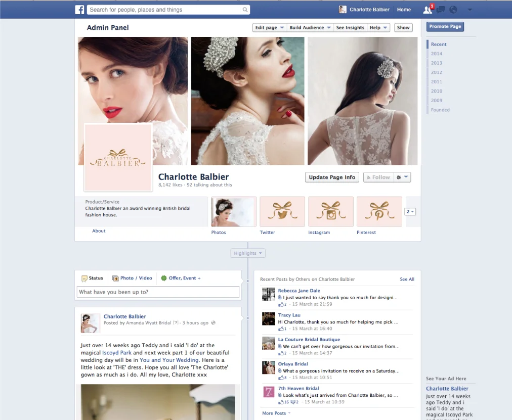Image resolution: width=512 pixels, height=420 pixels.
Task: Click the '3 hours ago' post timestamp
Action: coord(195,323)
